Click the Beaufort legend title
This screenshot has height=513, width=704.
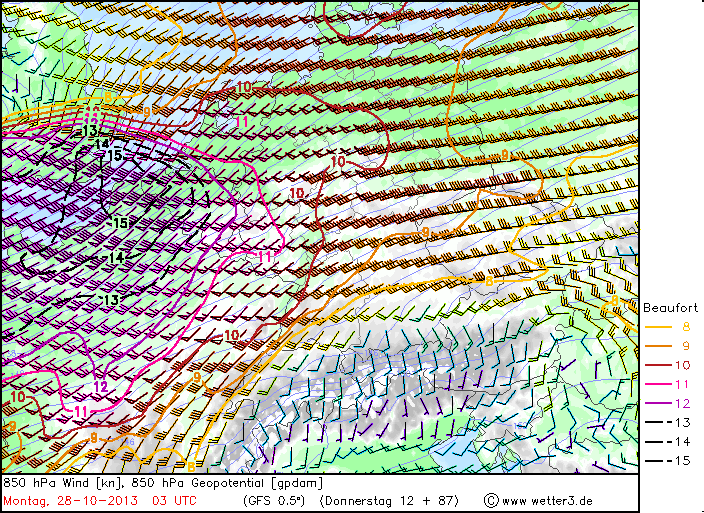(671, 308)
